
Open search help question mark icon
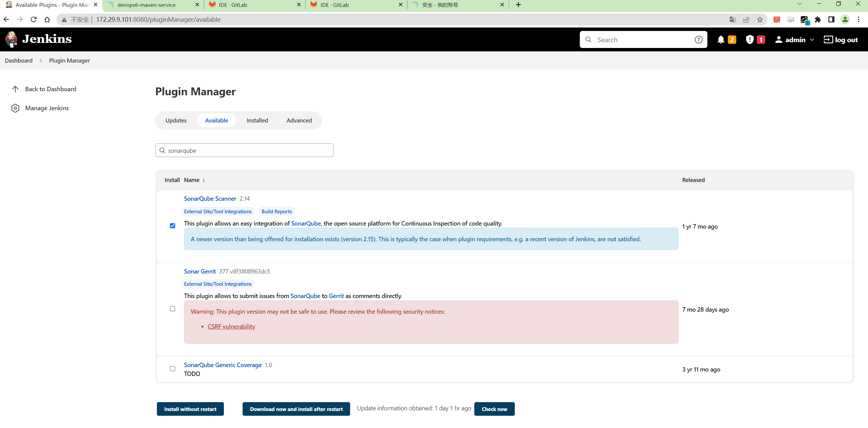tap(699, 40)
